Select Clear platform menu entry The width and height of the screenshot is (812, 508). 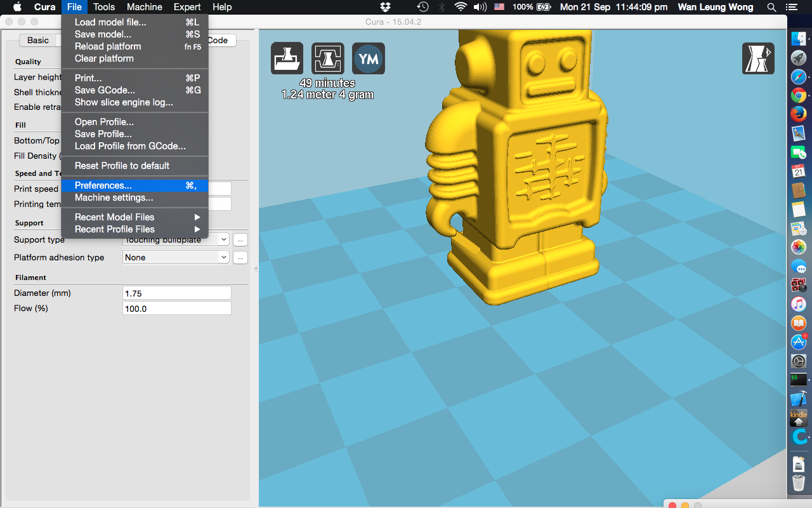coord(135,58)
